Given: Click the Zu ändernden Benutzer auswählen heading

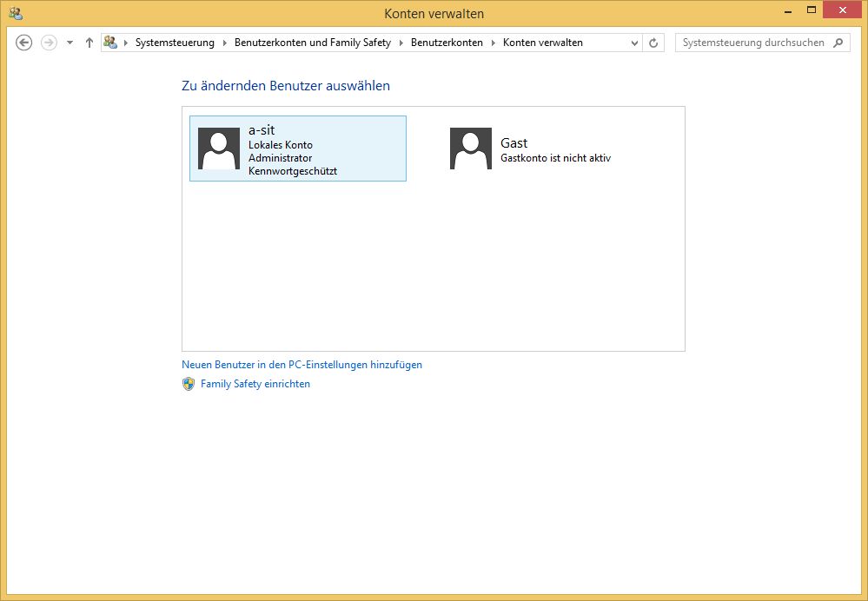Looking at the screenshot, I should (x=286, y=86).
